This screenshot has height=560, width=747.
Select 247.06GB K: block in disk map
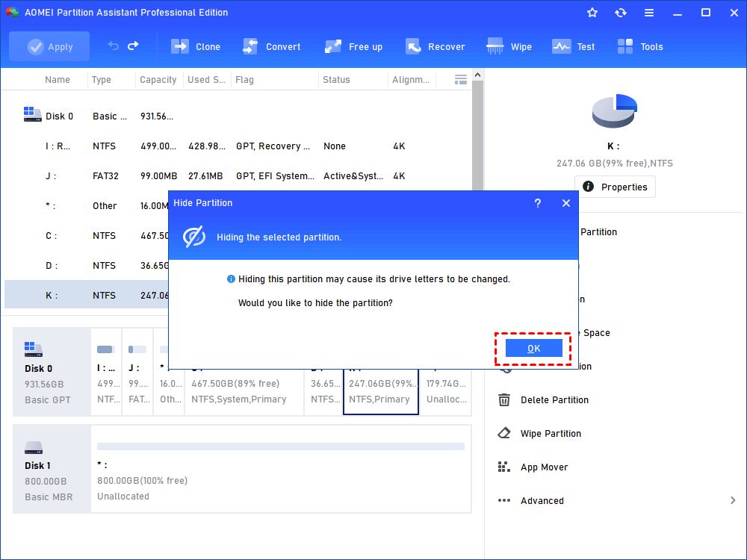381,391
